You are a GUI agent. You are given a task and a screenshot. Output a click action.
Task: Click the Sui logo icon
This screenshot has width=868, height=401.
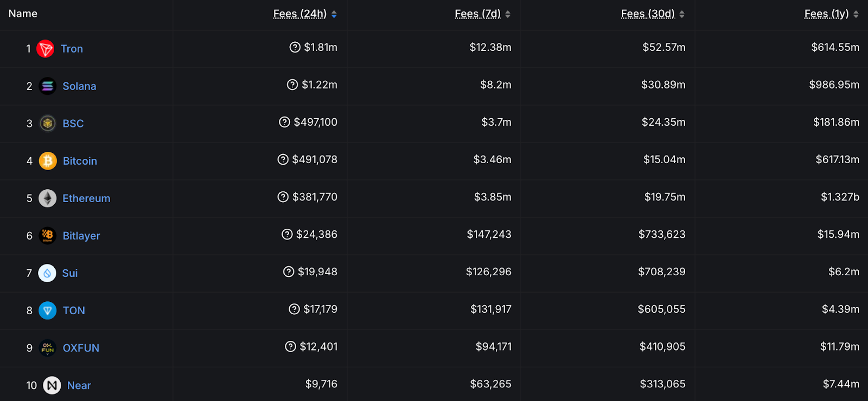47,273
